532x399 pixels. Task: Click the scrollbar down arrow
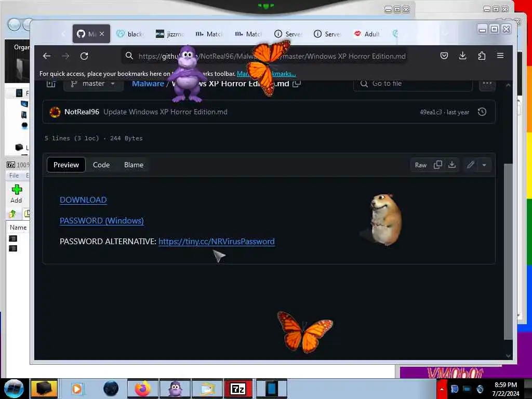508,355
